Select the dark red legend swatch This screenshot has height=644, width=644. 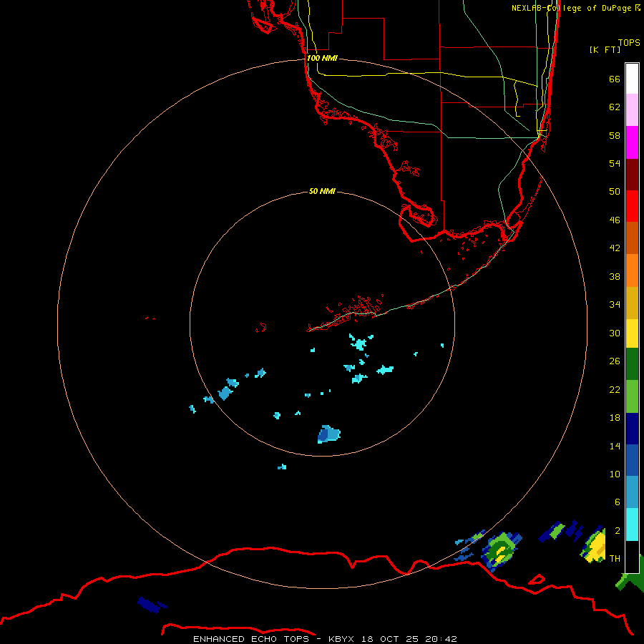[x=632, y=174]
